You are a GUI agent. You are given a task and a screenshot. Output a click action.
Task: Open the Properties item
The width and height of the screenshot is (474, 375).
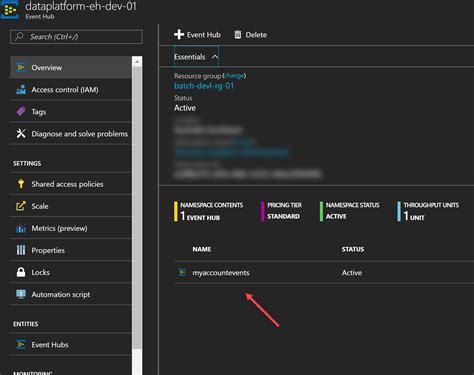click(71, 250)
